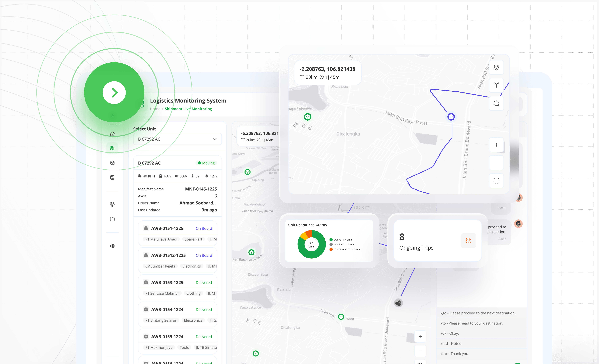Select the /ok - Okay quick reply
The width and height of the screenshot is (599, 364).
(481, 333)
